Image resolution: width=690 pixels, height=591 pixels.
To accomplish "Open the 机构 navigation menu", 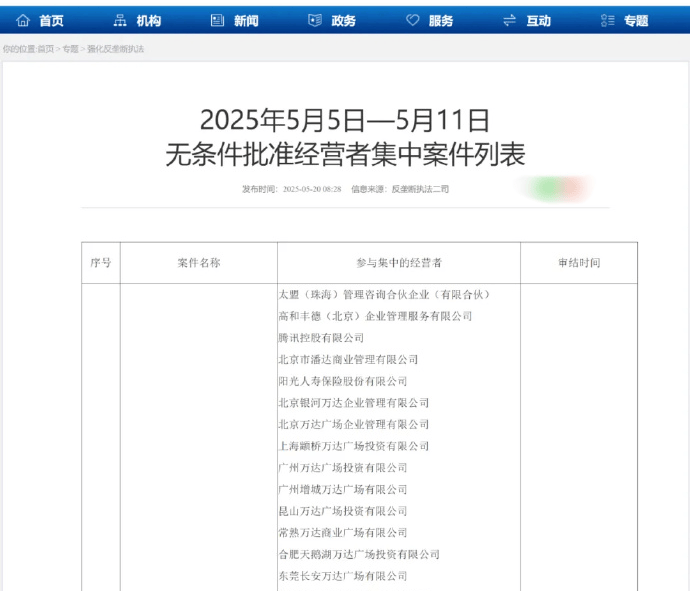I will [x=149, y=21].
